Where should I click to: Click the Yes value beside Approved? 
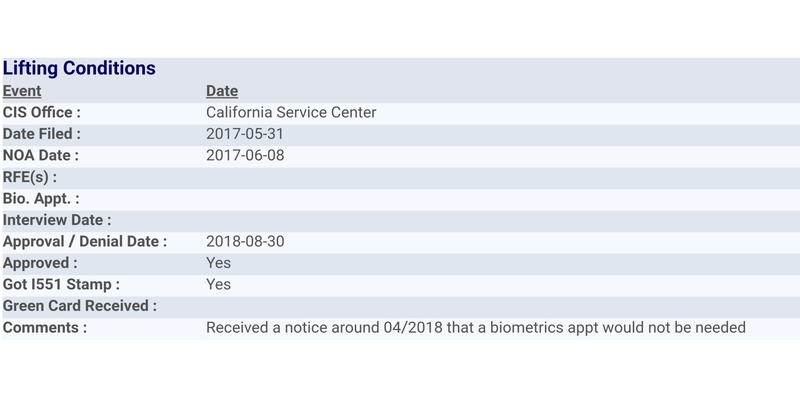pyautogui.click(x=218, y=263)
